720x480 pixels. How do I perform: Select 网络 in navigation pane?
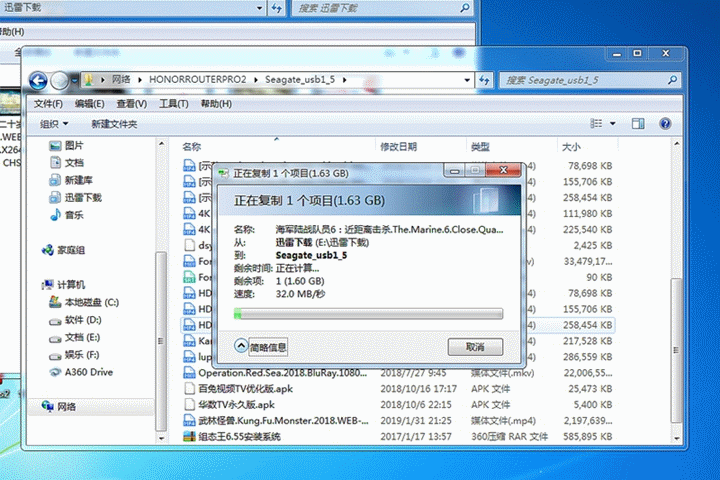point(59,407)
